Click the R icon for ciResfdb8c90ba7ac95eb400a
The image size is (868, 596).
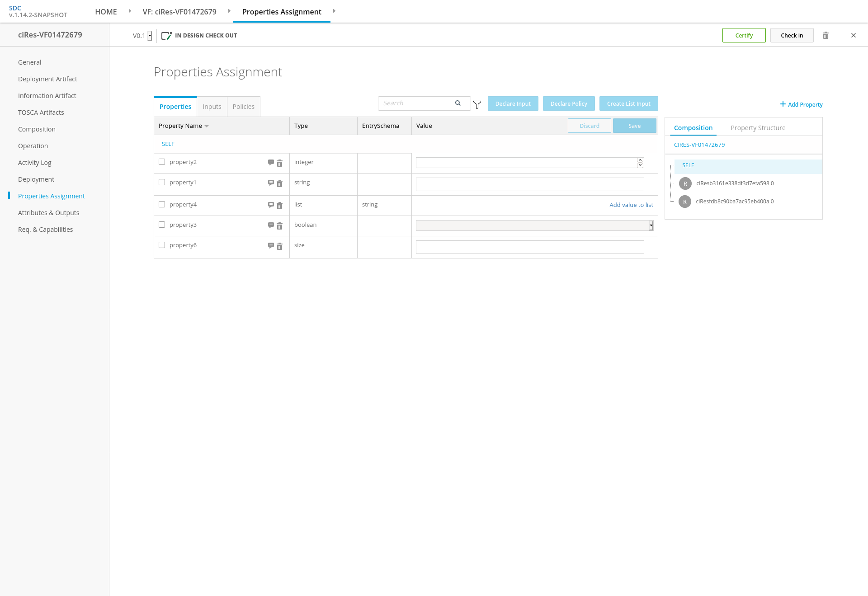coord(685,202)
